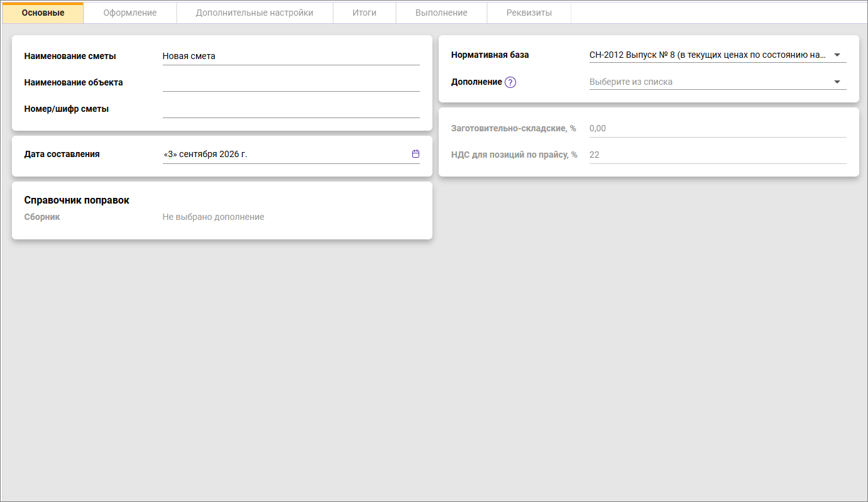Open the Выберите из списка combo box

pos(718,82)
